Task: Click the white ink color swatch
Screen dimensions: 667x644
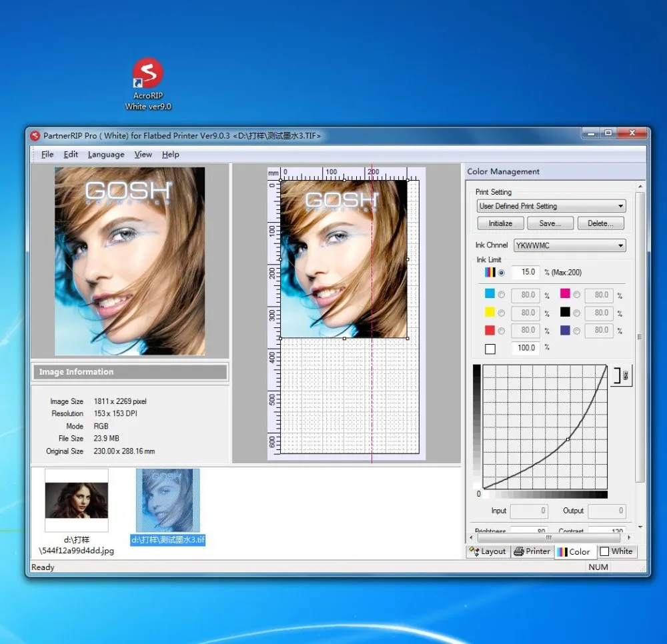Action: pos(490,349)
